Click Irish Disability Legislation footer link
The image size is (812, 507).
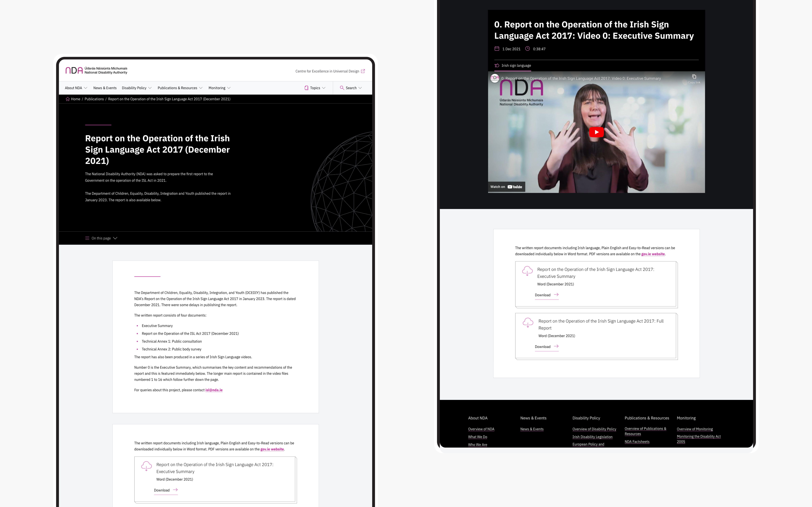coord(592,437)
